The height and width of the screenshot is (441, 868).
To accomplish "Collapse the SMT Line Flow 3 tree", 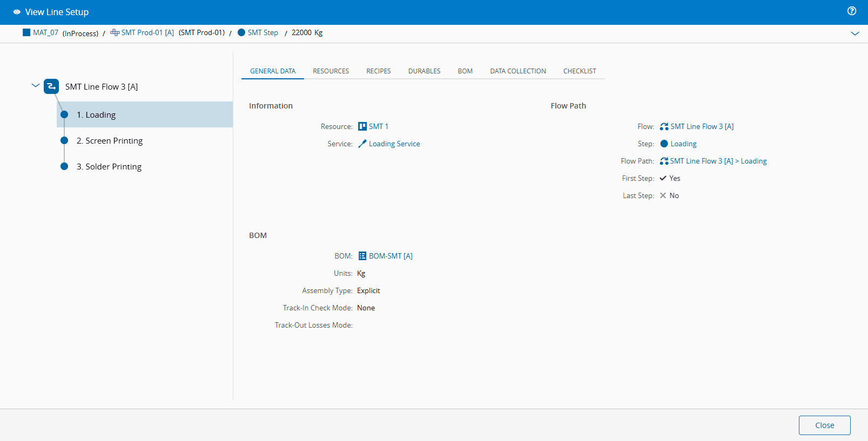I will [x=36, y=86].
